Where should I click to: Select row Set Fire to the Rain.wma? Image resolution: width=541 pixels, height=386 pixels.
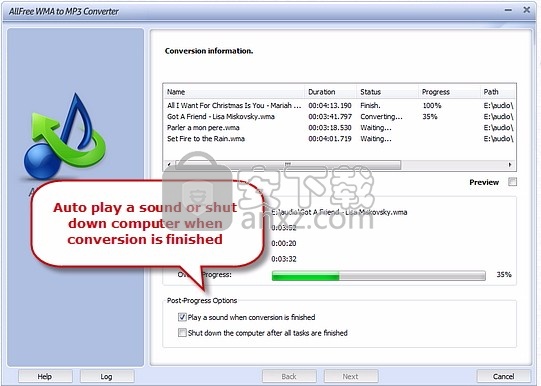pyautogui.click(x=340, y=139)
